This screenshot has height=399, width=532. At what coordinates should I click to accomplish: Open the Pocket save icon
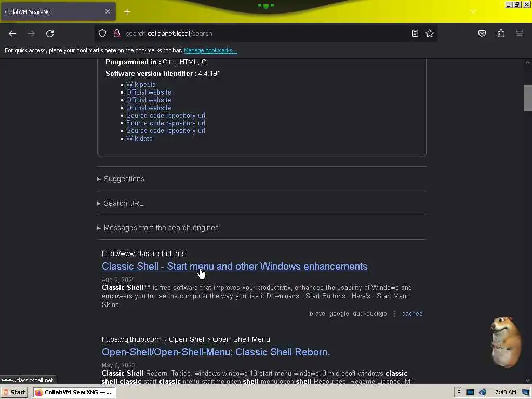pos(482,33)
